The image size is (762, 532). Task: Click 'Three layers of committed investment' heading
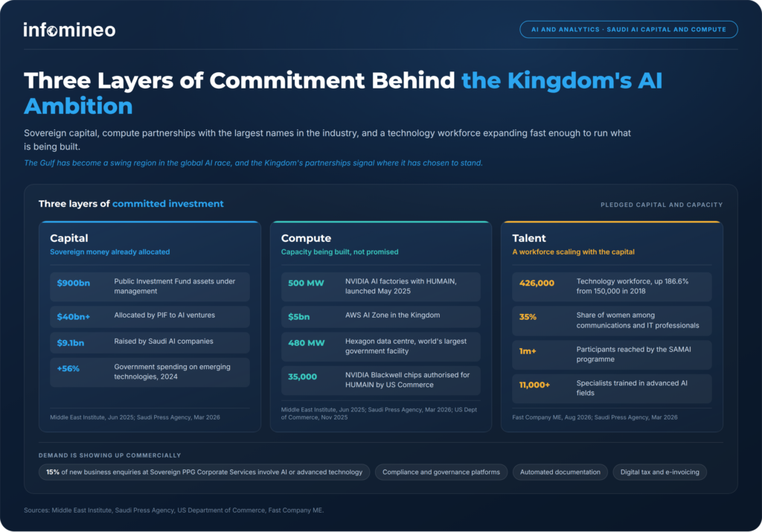(x=131, y=204)
